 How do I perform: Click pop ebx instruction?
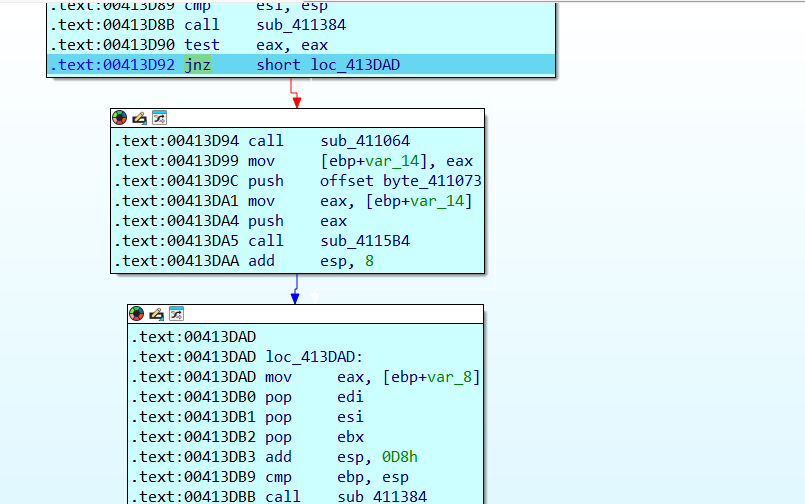click(x=314, y=437)
